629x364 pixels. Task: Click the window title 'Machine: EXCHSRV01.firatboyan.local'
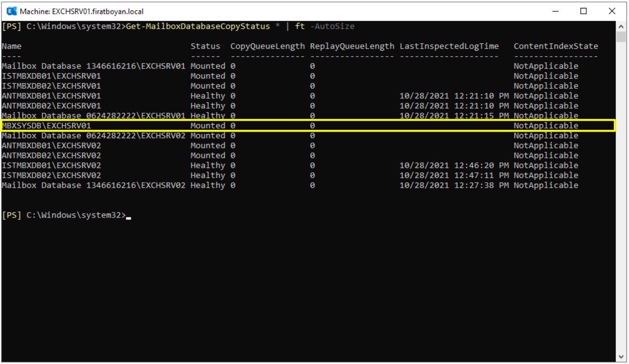[x=82, y=11]
